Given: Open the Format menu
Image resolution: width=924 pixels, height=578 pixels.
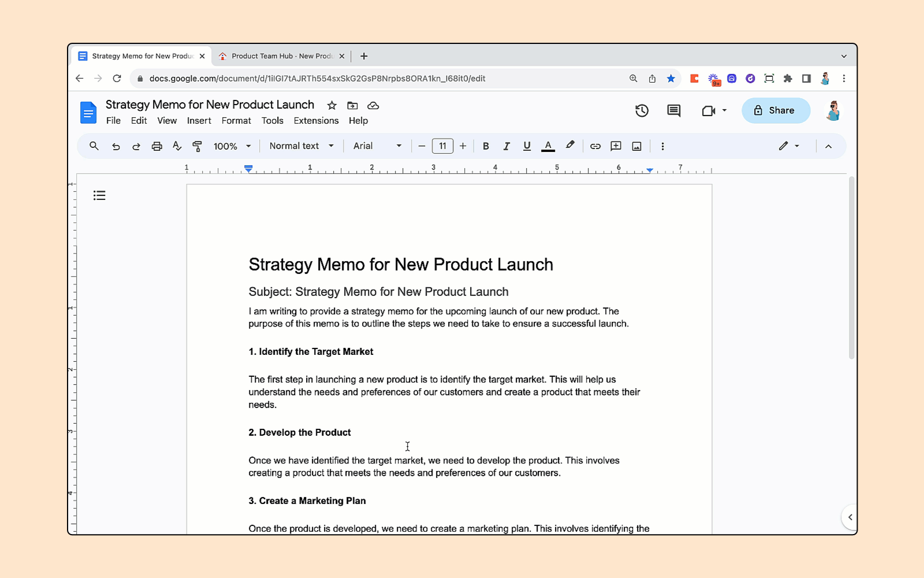Looking at the screenshot, I should point(236,121).
